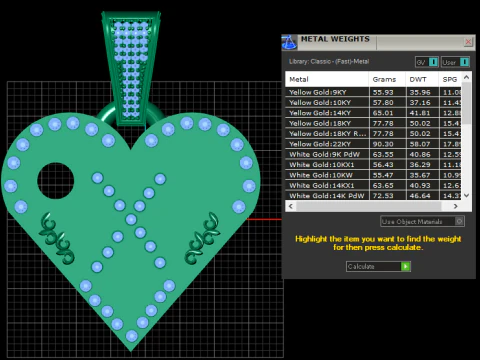Image resolution: width=480 pixels, height=360 pixels.
Task: Click the 65.01 grams value
Action: (383, 113)
